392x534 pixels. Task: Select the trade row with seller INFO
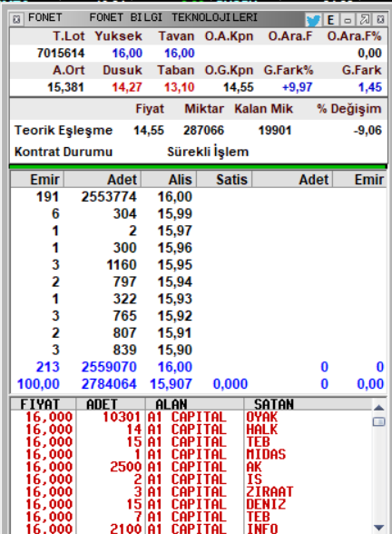point(191,529)
